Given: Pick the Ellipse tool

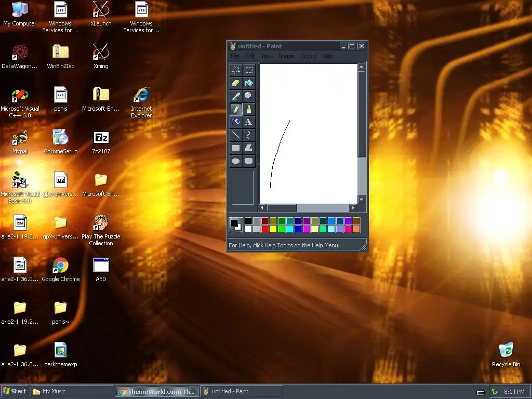Looking at the screenshot, I should [x=235, y=161].
